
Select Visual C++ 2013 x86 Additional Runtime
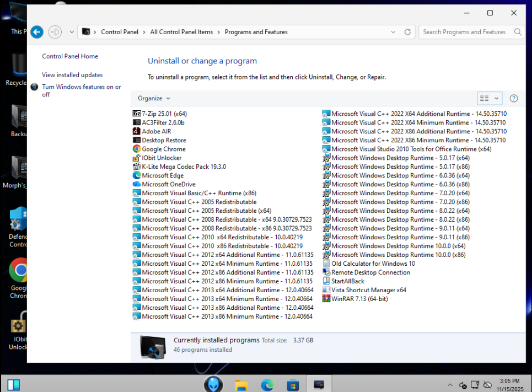click(223, 308)
